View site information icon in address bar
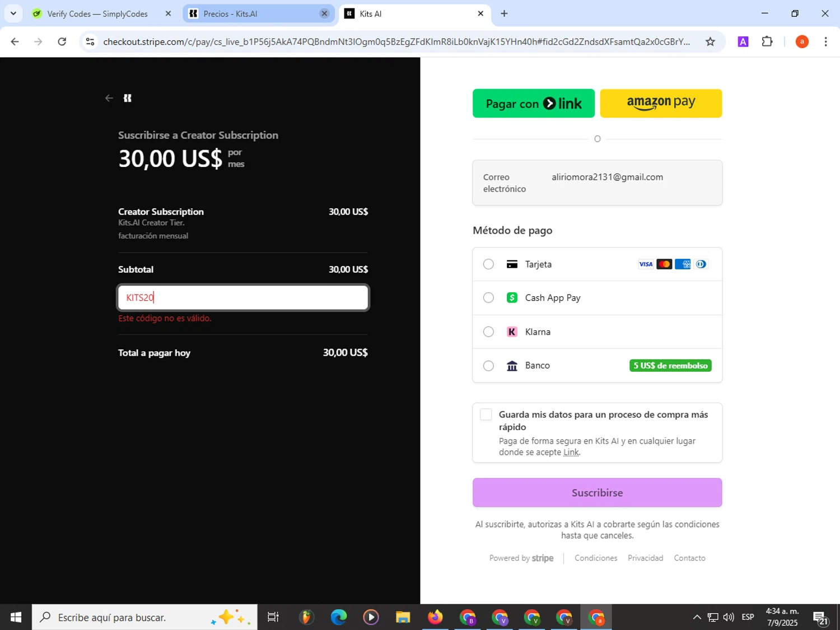 tap(90, 41)
